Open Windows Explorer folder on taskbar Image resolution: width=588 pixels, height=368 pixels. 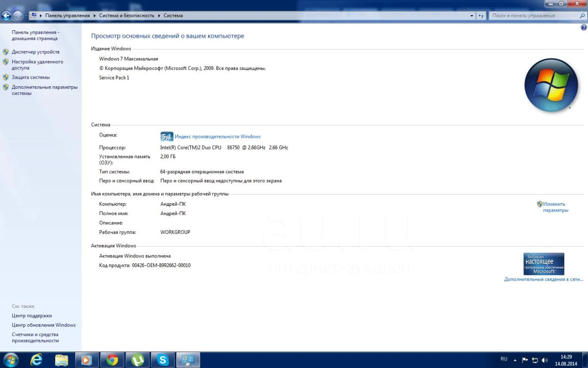(x=62, y=360)
